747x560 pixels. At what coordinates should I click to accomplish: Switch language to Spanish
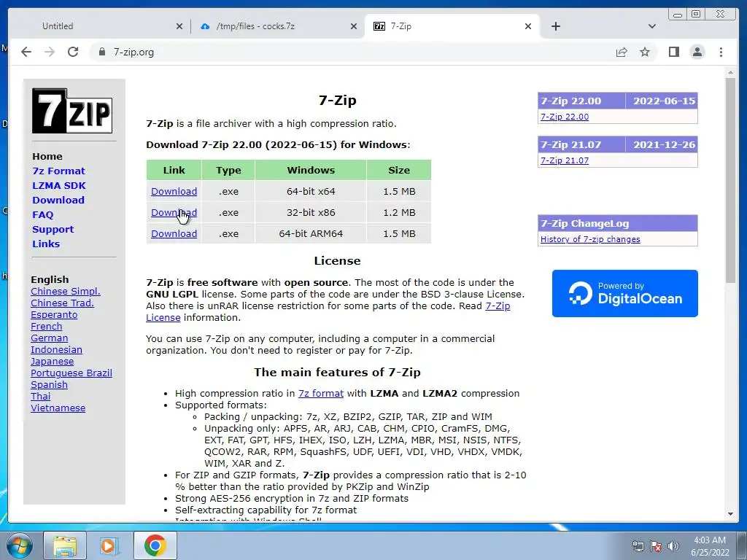(49, 385)
